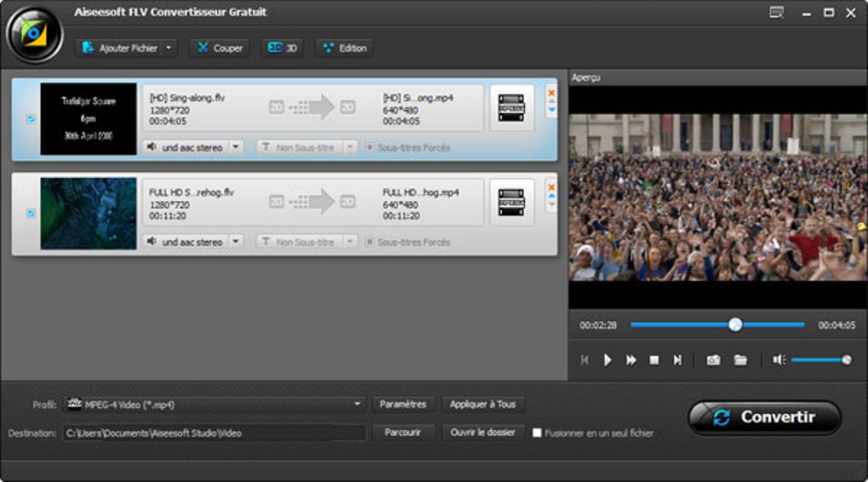Click the Destination path field
Screen dimensions: 868x482
coord(214,433)
